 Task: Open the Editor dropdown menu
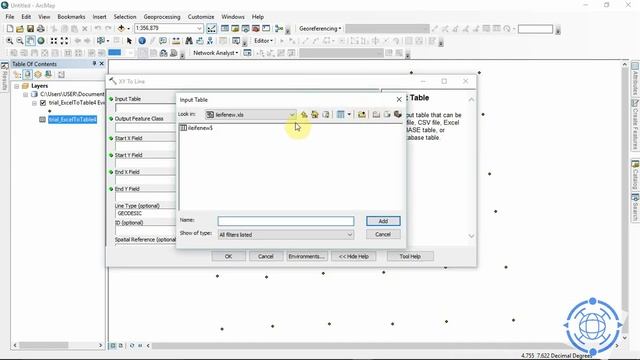click(x=263, y=41)
